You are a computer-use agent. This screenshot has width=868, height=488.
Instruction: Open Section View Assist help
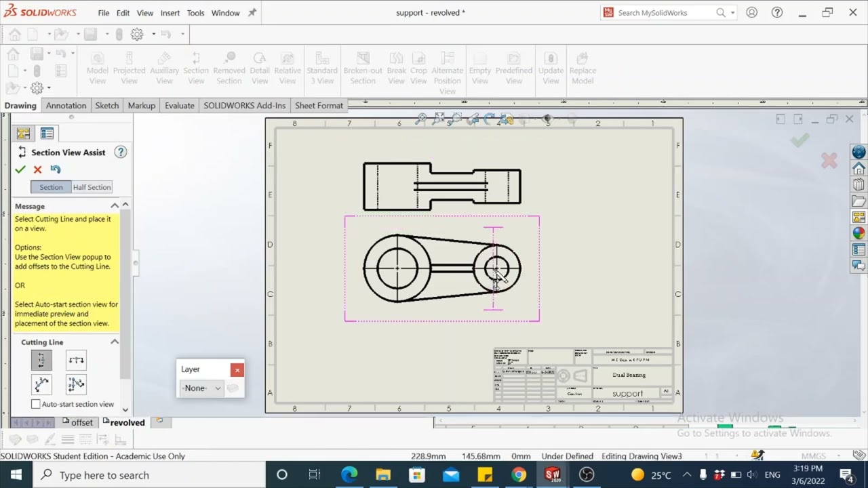[121, 152]
